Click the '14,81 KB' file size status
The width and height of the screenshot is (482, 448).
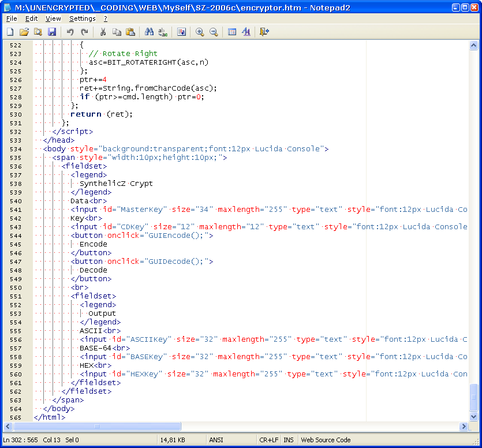(173, 440)
